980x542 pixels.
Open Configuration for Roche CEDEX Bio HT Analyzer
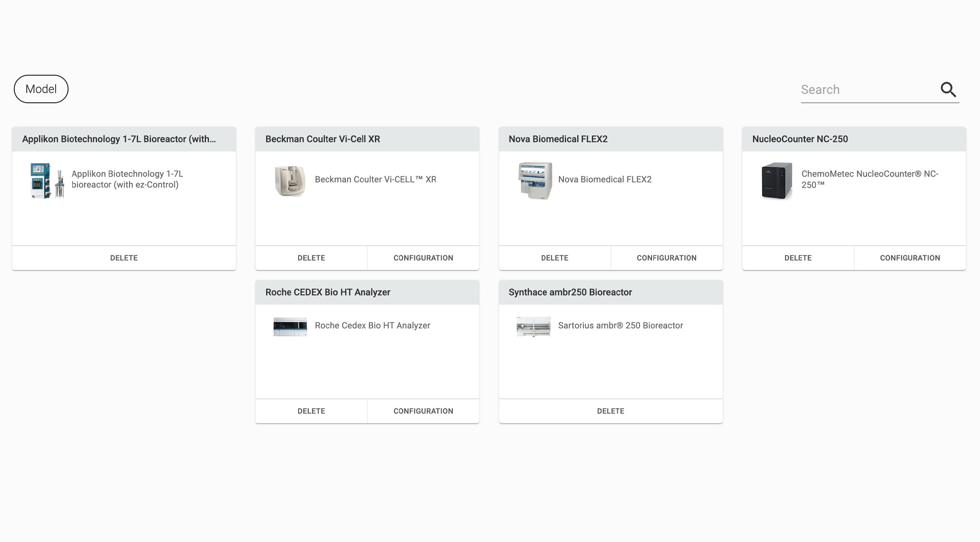(x=423, y=411)
